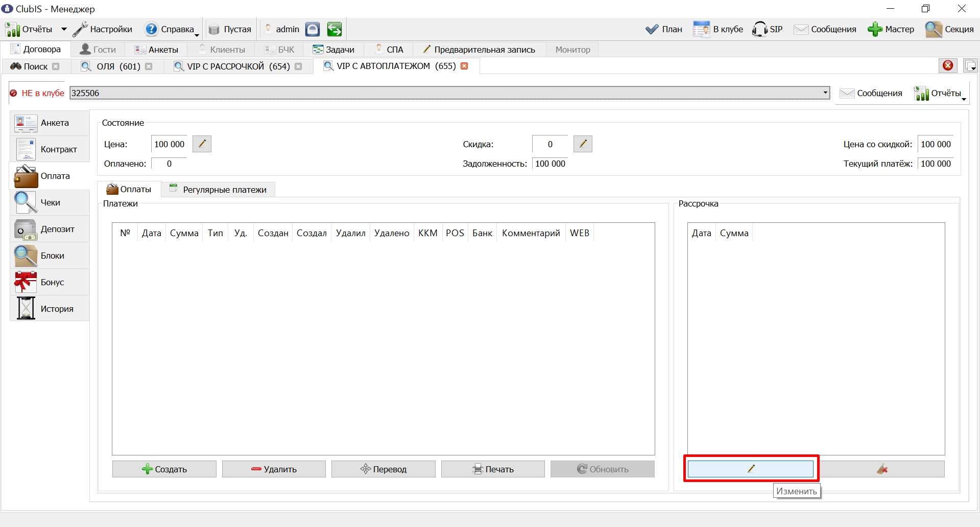Open the Задачи tab
This screenshot has width=980, height=527.
pos(333,50)
